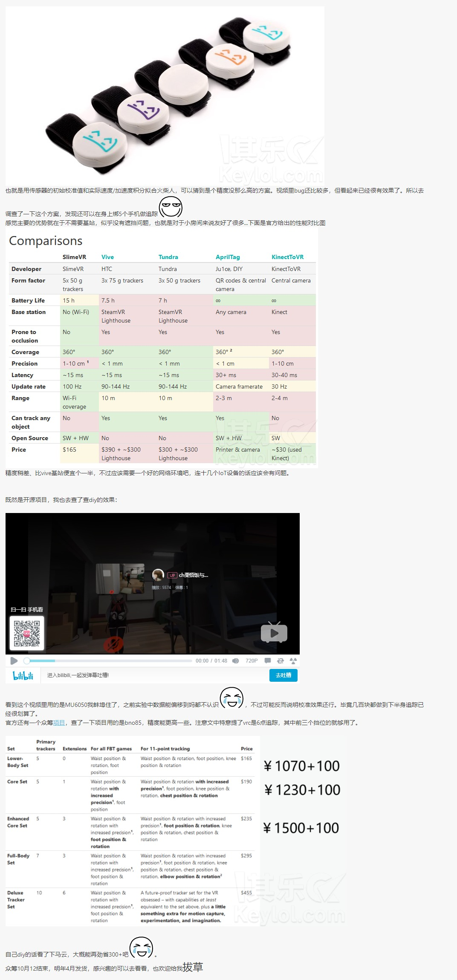This screenshot has height=980, width=457.
Task: Click the Core Set row name
Action: [x=17, y=781]
